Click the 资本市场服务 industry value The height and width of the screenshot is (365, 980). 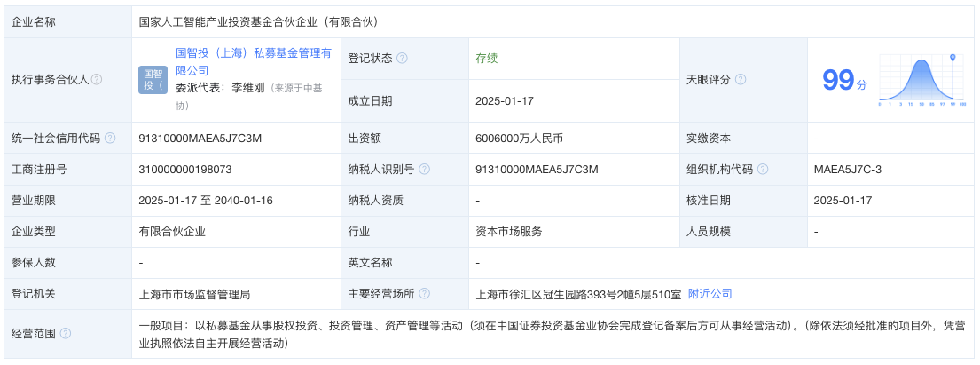tap(509, 232)
